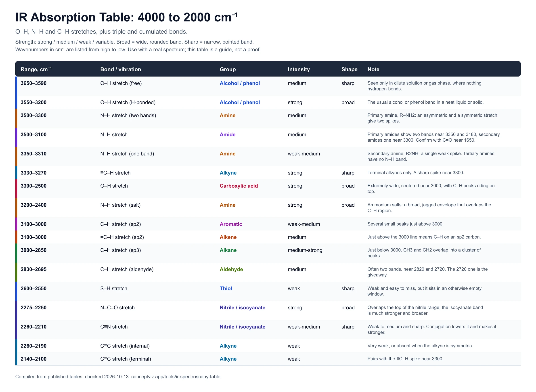Click the 'Range, cm⁻¹' column header
Viewport: 536px width, 392px height.
[36, 69]
